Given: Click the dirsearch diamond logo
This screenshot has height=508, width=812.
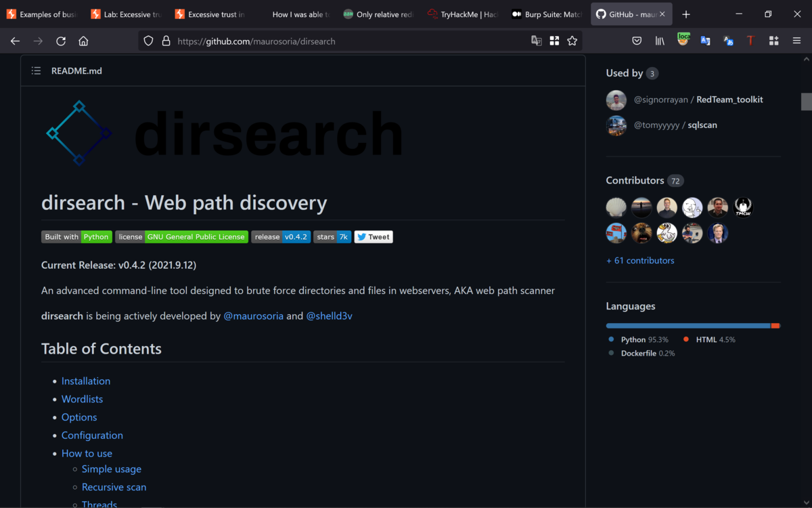Looking at the screenshot, I should pyautogui.click(x=78, y=133).
